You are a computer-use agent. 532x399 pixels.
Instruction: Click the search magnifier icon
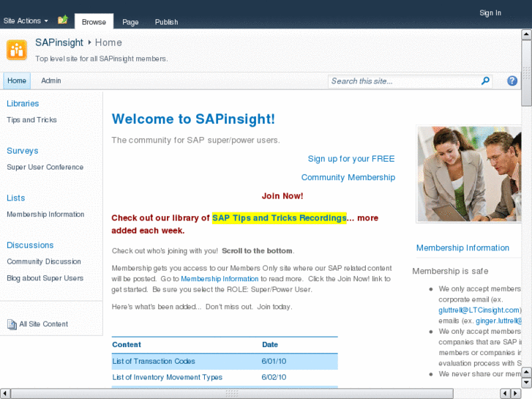485,81
